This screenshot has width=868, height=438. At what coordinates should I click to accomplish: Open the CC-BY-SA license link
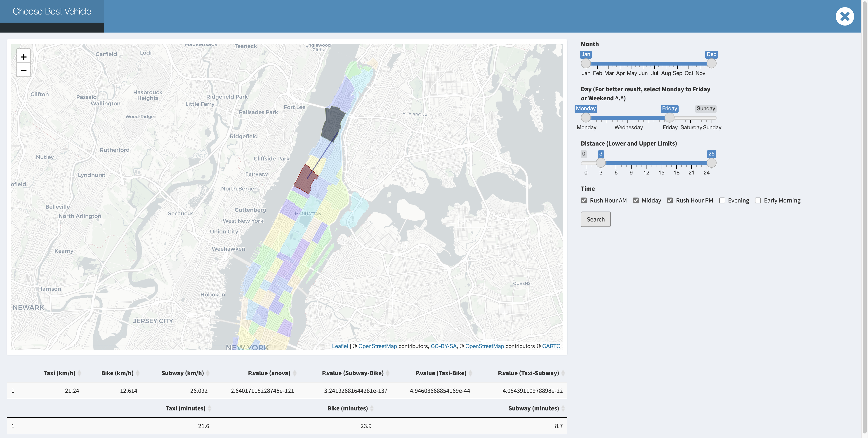(x=443, y=346)
